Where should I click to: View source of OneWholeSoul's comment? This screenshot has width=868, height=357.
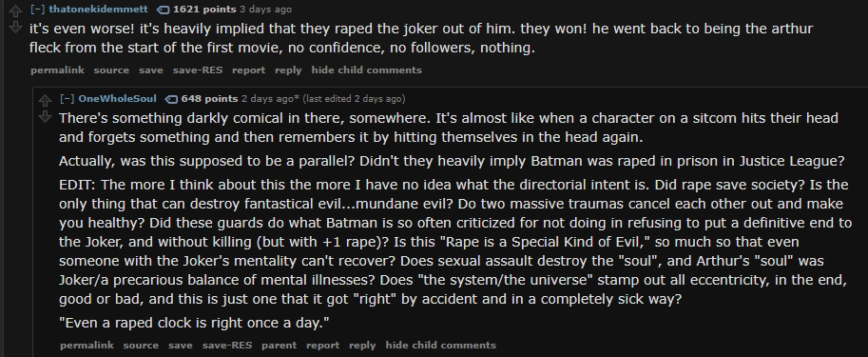point(141,346)
